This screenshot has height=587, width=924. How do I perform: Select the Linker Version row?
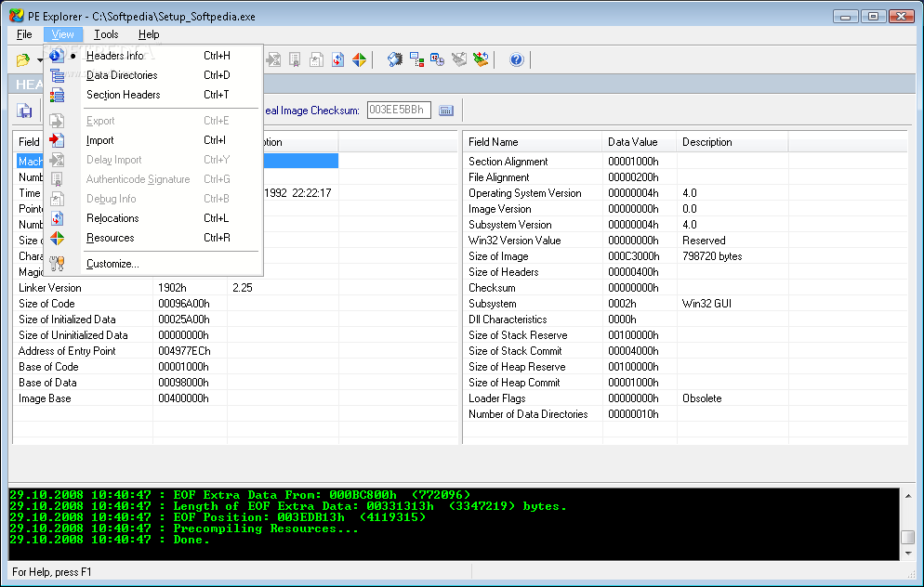[x=235, y=288]
